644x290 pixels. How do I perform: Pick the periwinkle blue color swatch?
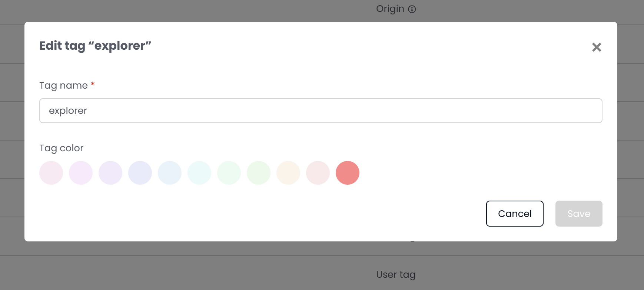click(140, 172)
